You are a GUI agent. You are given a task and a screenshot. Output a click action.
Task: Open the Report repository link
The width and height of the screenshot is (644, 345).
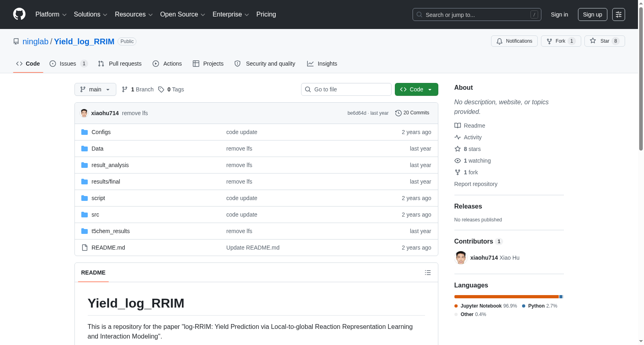click(476, 184)
